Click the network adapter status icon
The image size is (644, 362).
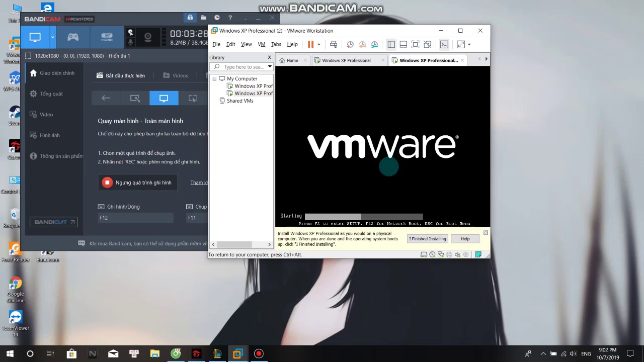[x=441, y=254]
